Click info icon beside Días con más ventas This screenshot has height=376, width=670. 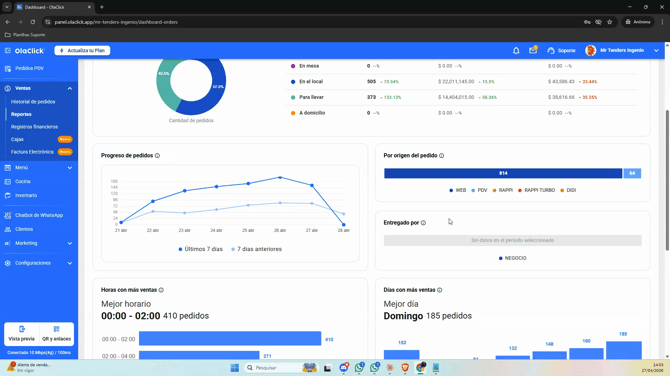pos(439,290)
